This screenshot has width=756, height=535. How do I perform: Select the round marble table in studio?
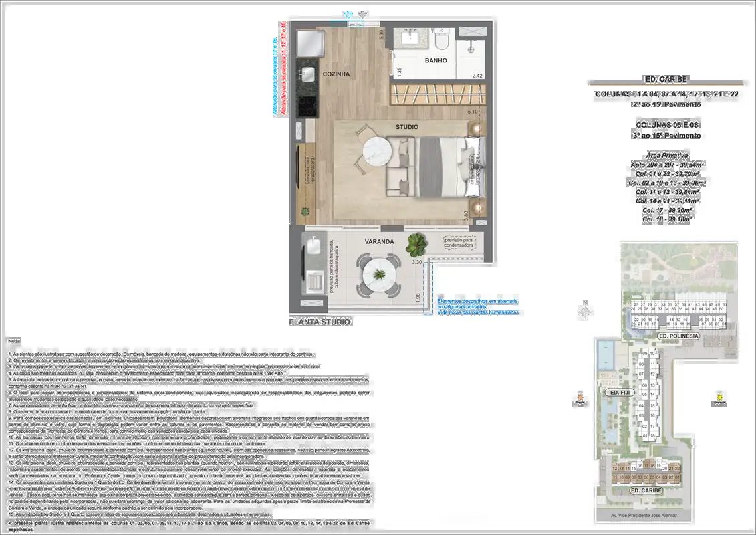(378, 151)
